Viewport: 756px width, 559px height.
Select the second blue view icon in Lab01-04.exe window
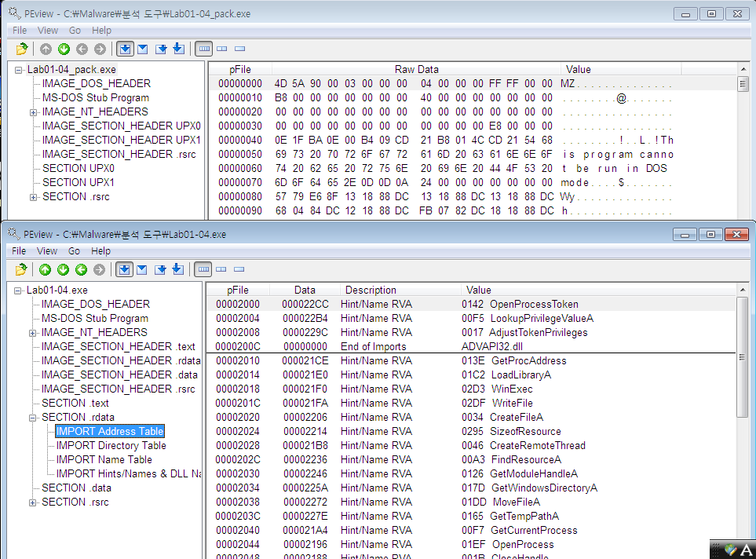pyautogui.click(x=142, y=269)
